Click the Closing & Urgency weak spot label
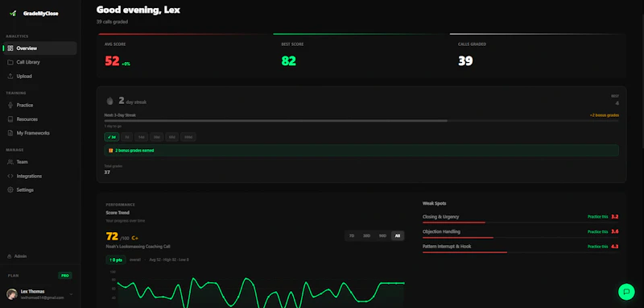 point(440,217)
